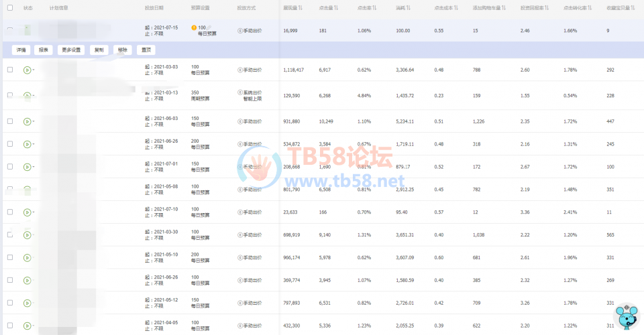Click the status play icon in the 2021-07-01 row

27,167
